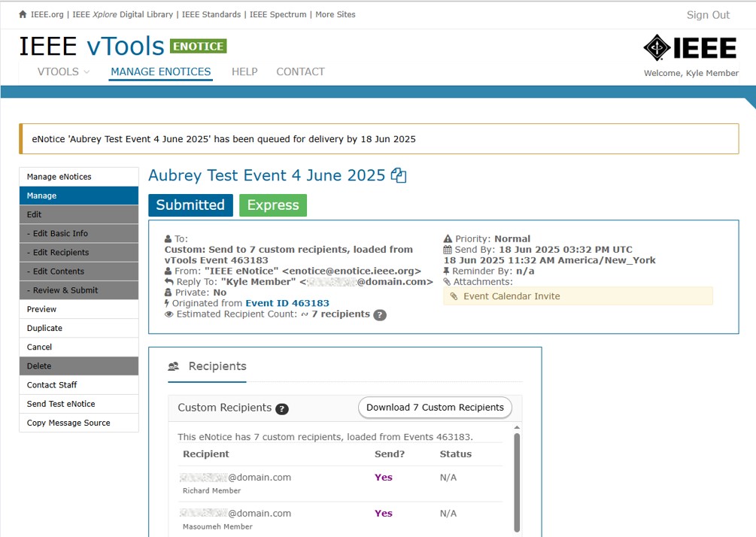Open Review & Submit in sidebar
Screen dimensions: 756x537
pyautogui.click(x=79, y=290)
